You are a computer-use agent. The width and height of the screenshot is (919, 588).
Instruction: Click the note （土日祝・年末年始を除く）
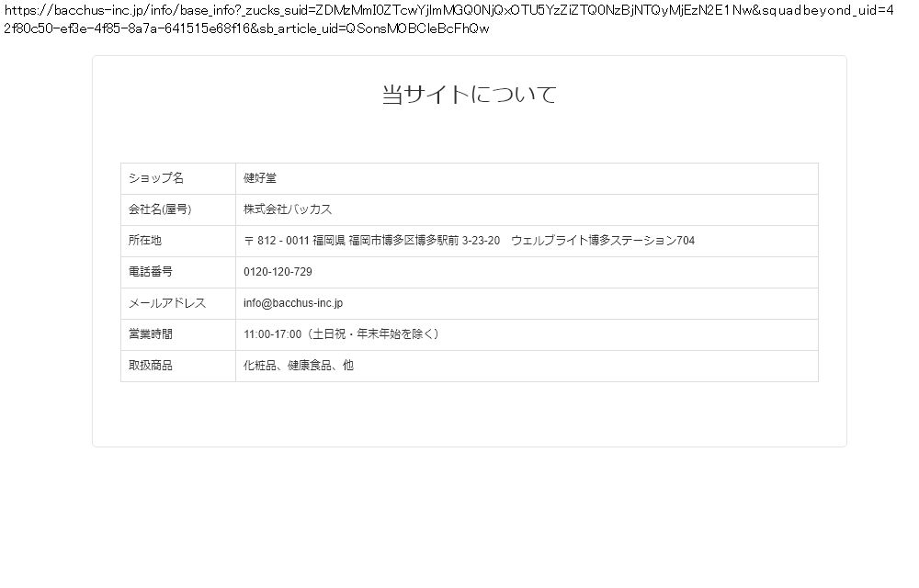(373, 334)
